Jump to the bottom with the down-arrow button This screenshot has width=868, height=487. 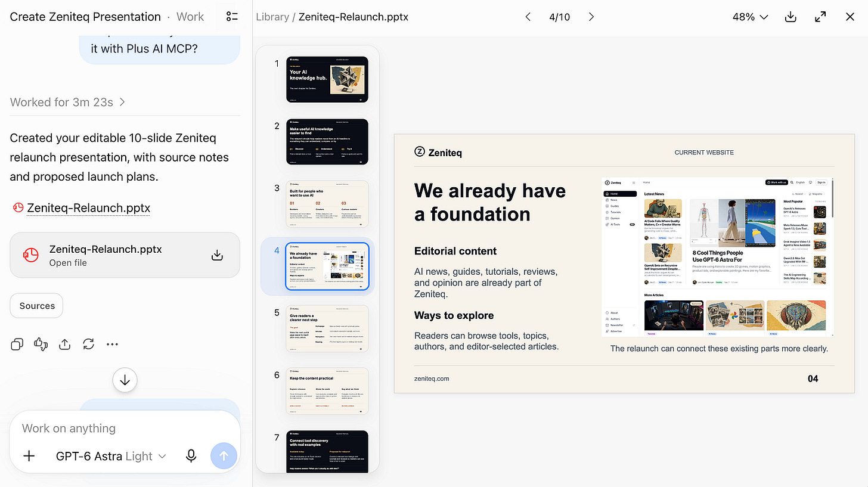[x=125, y=380]
